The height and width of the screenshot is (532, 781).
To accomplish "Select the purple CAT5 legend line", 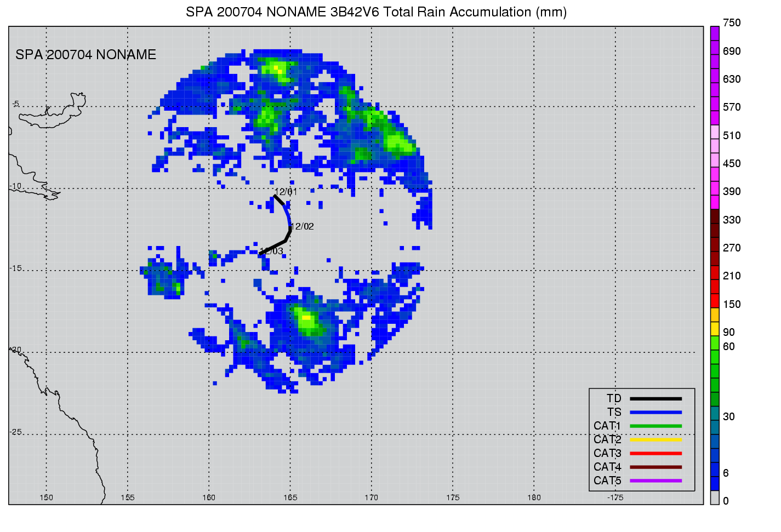I will pyautogui.click(x=655, y=480).
